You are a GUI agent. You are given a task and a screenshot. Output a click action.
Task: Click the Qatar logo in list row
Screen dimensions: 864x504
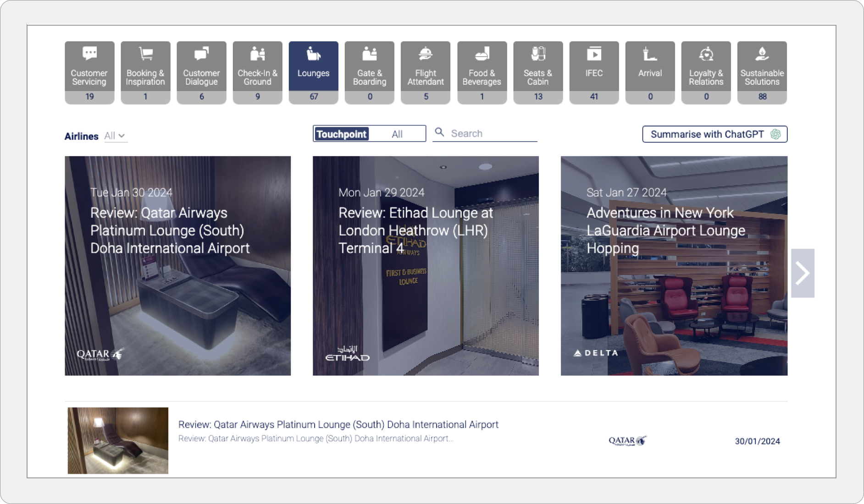(x=627, y=441)
